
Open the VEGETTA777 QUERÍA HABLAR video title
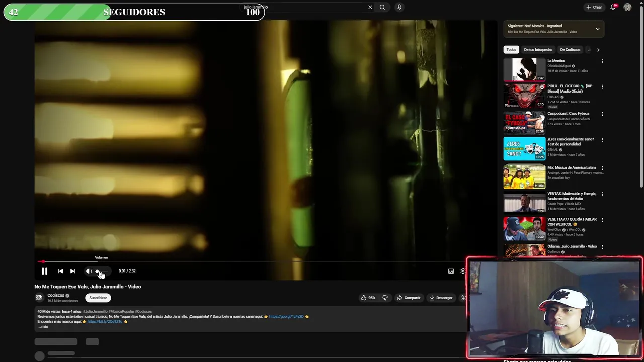tap(572, 222)
